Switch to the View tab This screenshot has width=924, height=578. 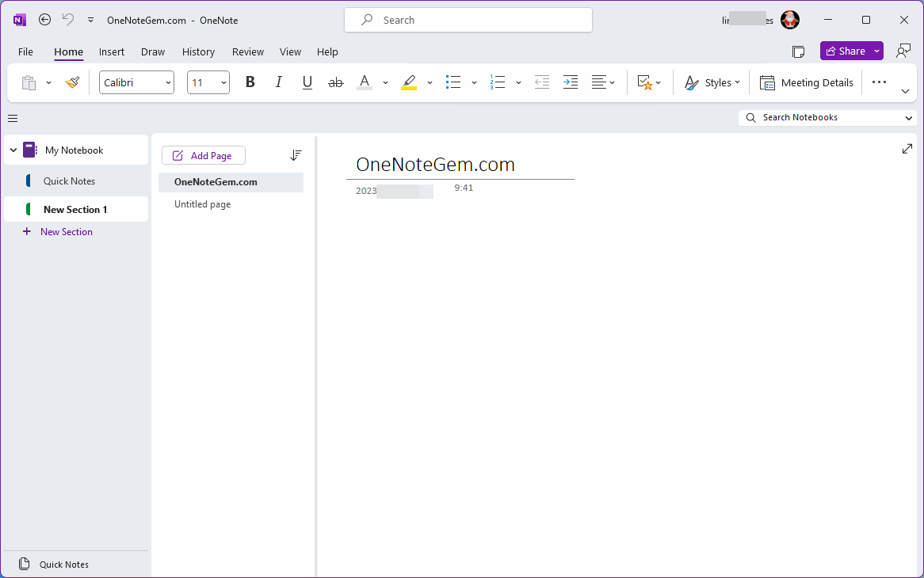pos(290,51)
